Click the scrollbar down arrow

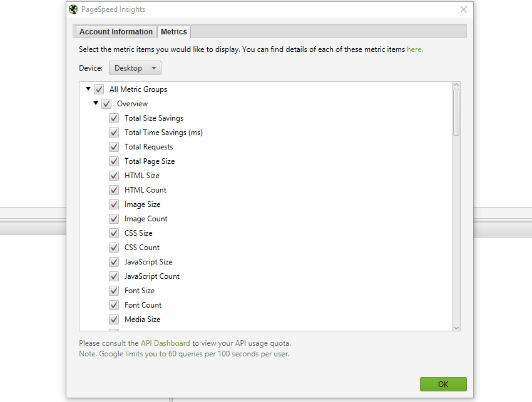(x=456, y=328)
